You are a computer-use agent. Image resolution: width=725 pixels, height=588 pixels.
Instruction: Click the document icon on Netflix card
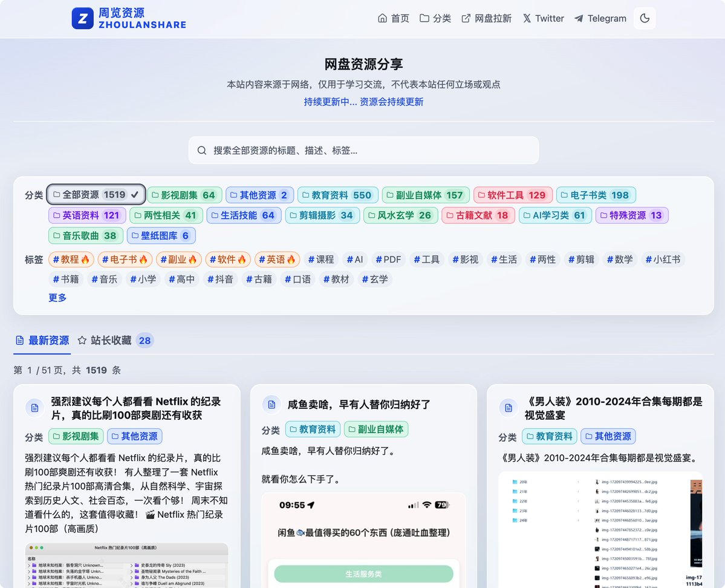[34, 408]
